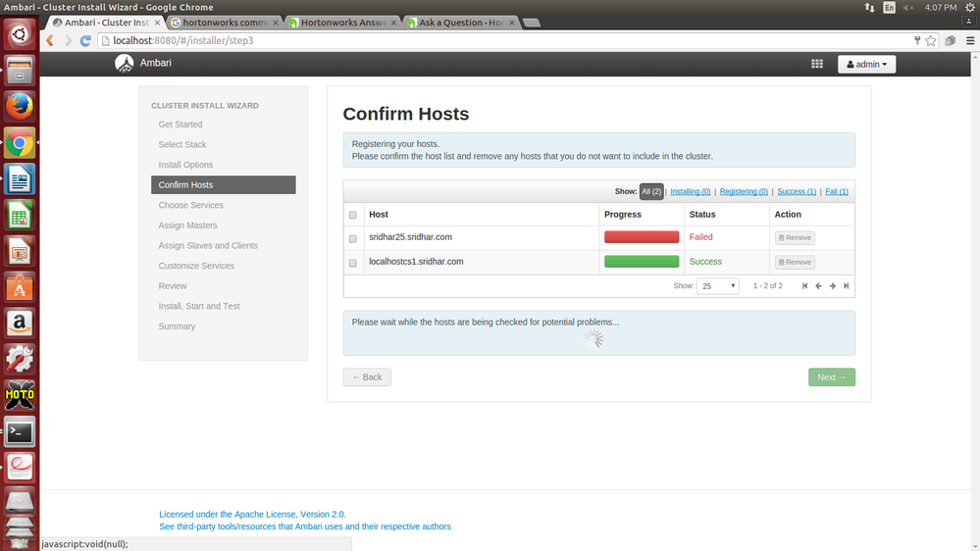980x551 pixels.
Task: Open new tab button in Chrome
Action: point(532,23)
